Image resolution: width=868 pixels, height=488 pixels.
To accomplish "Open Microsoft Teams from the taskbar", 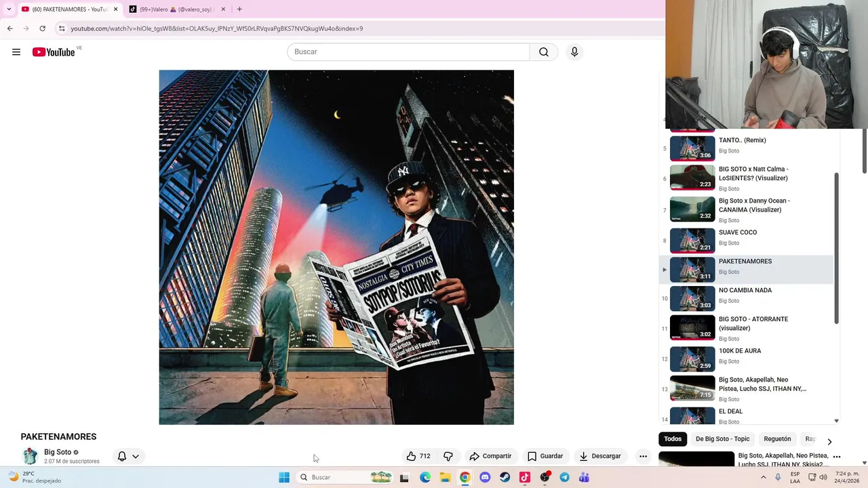I will click(x=584, y=477).
